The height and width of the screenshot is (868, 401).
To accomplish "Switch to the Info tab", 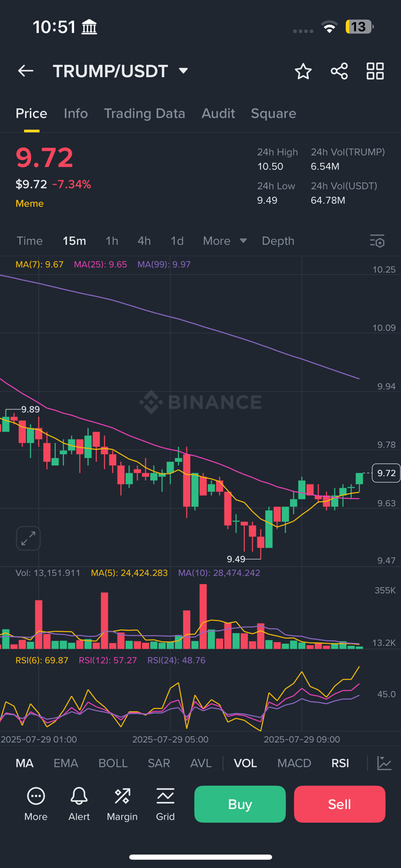I will click(x=76, y=113).
